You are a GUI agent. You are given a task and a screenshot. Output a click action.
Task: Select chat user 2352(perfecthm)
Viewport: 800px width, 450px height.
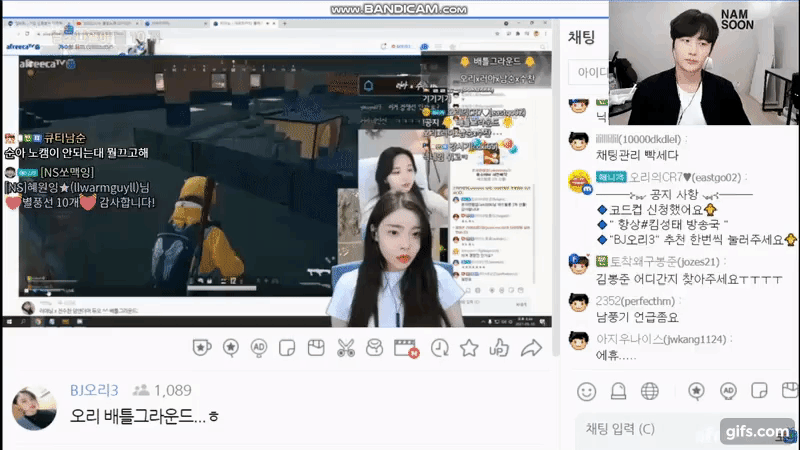click(635, 301)
